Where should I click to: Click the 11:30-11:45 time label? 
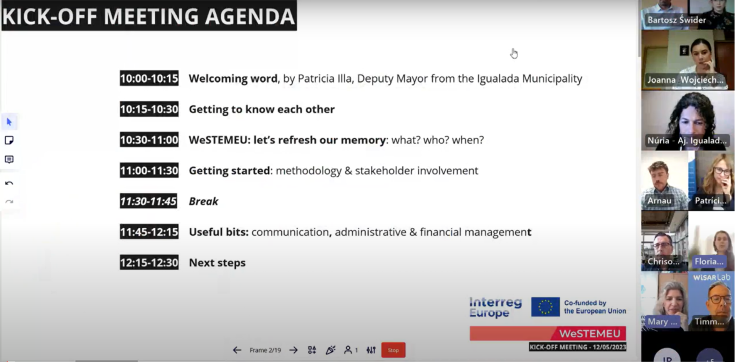(x=149, y=201)
